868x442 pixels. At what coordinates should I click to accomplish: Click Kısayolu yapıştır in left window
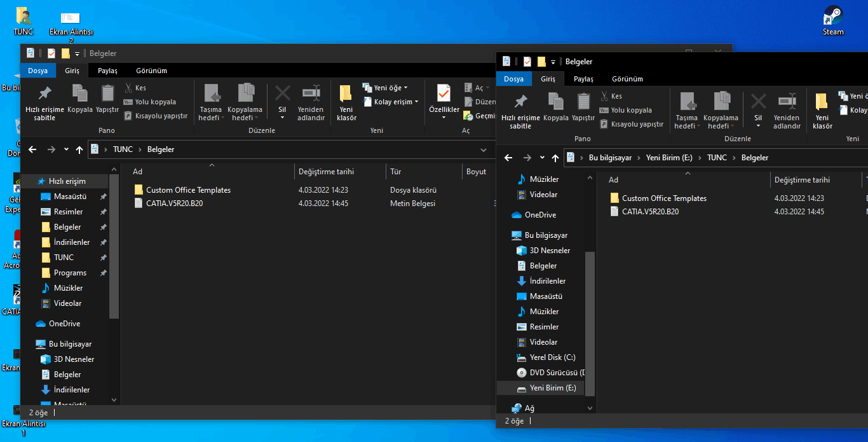(156, 116)
